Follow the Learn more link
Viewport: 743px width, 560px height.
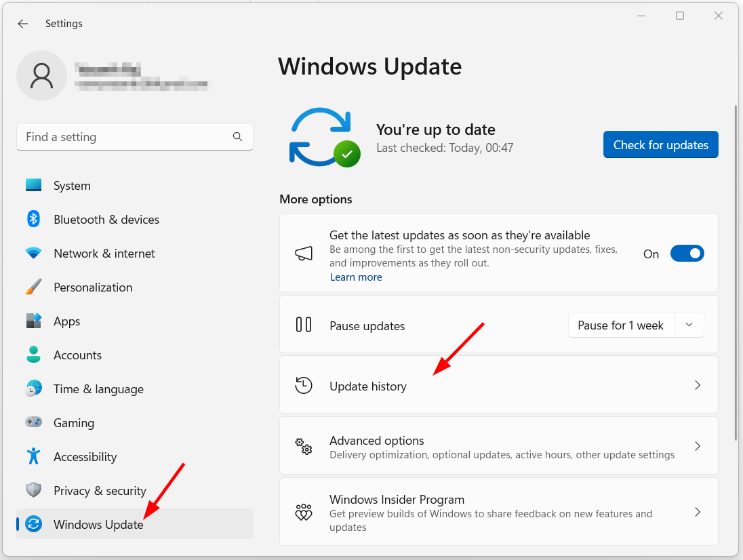(x=356, y=277)
